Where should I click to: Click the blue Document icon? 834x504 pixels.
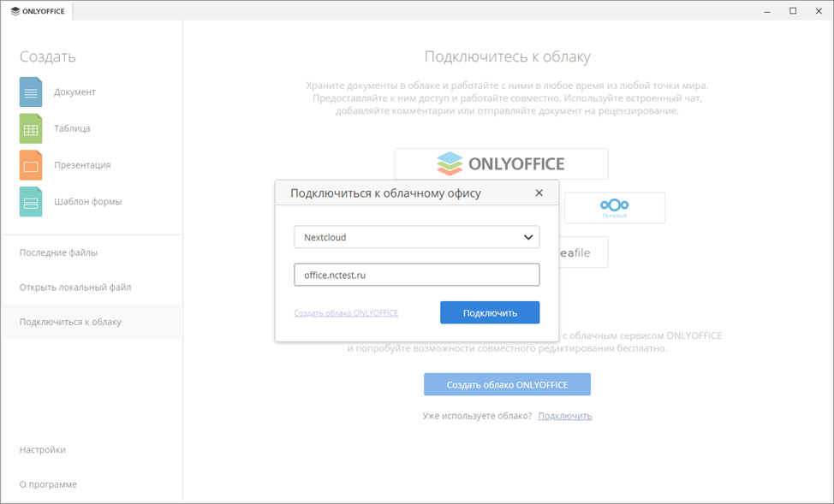tap(31, 92)
